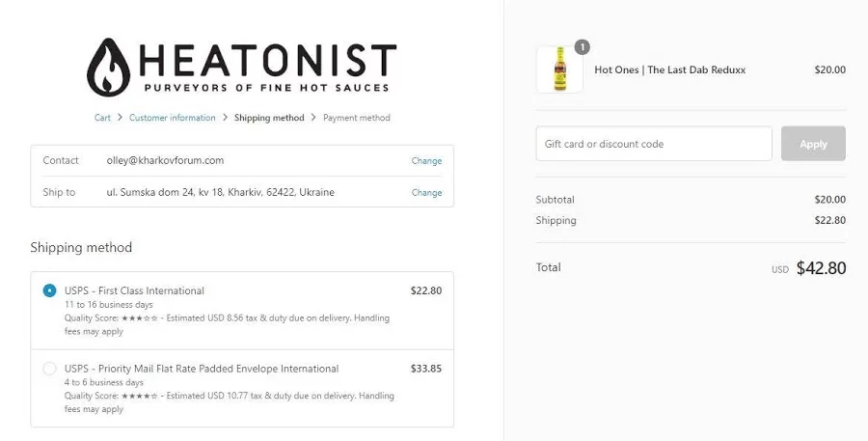The height and width of the screenshot is (441, 868).
Task: Select USPS Priority Mail Flat Rate option
Action: [50, 369]
